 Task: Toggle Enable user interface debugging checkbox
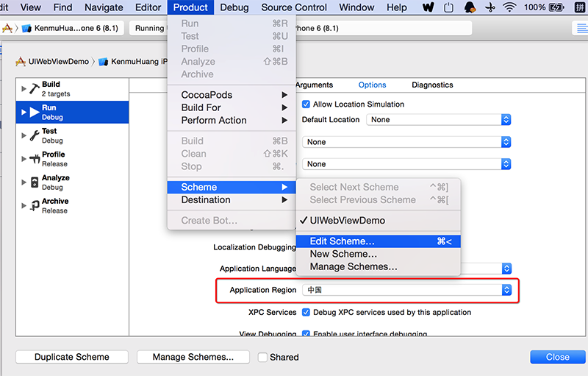point(306,333)
